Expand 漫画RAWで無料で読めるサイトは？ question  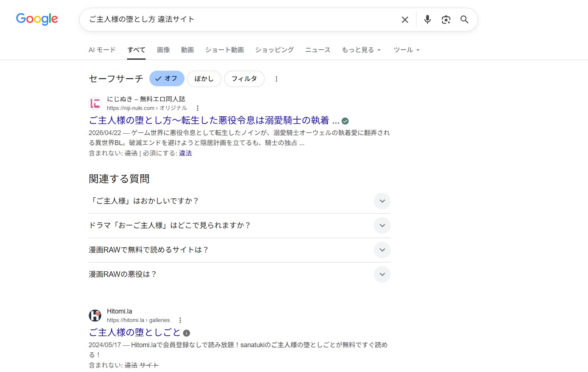click(x=239, y=250)
